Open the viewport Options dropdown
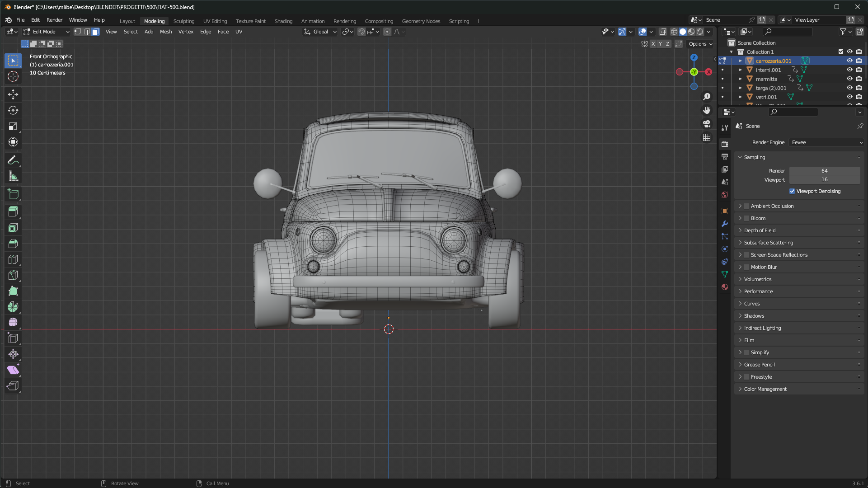Image resolution: width=868 pixels, height=488 pixels. click(x=700, y=44)
